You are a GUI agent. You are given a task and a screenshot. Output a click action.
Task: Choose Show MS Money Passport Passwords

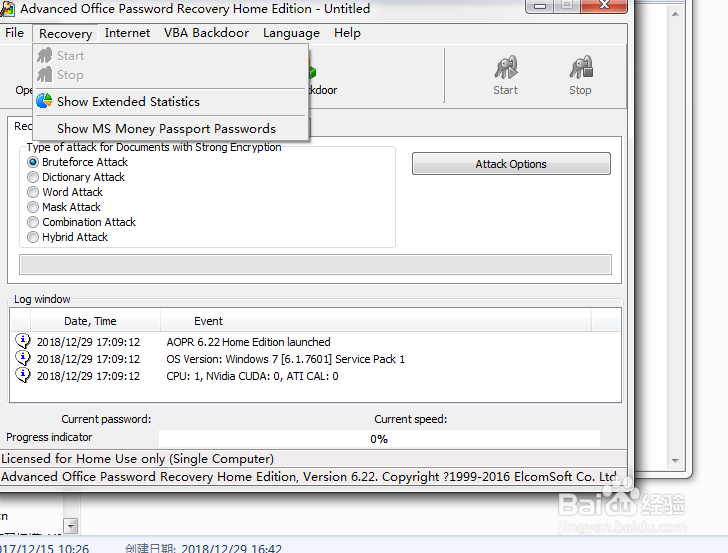170,129
